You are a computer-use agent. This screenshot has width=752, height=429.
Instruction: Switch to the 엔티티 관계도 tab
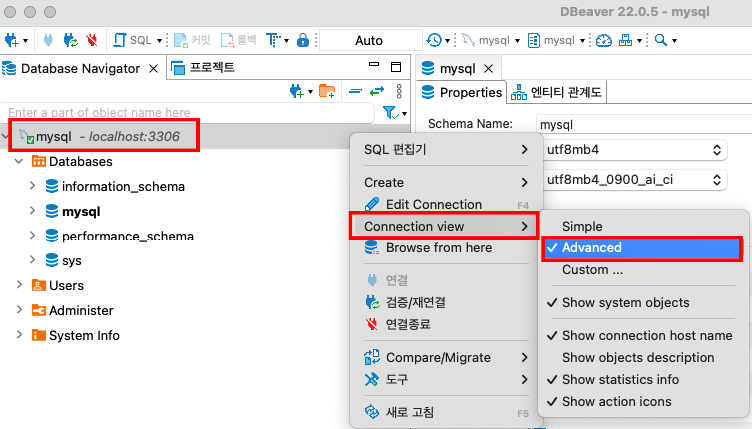click(x=556, y=92)
